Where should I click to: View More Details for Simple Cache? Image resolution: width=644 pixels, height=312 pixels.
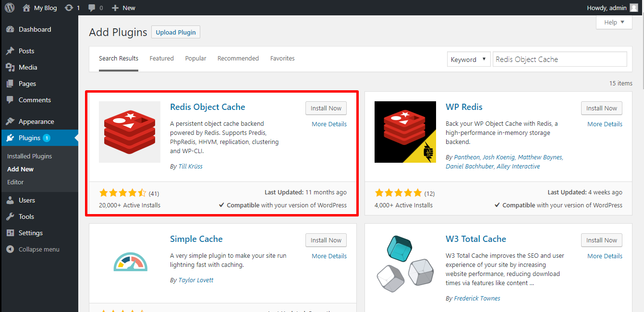click(x=329, y=256)
